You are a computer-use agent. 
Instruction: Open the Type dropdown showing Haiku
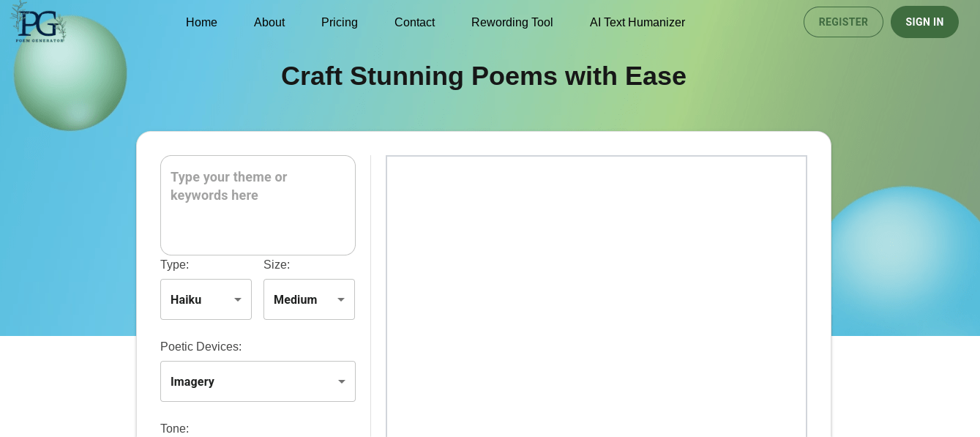(x=206, y=299)
